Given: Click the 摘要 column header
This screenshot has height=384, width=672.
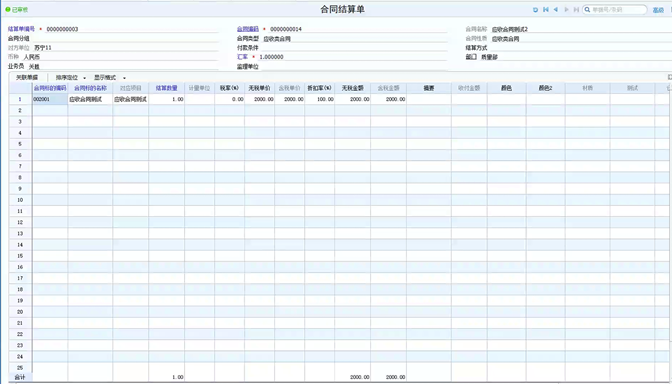Looking at the screenshot, I should point(429,88).
